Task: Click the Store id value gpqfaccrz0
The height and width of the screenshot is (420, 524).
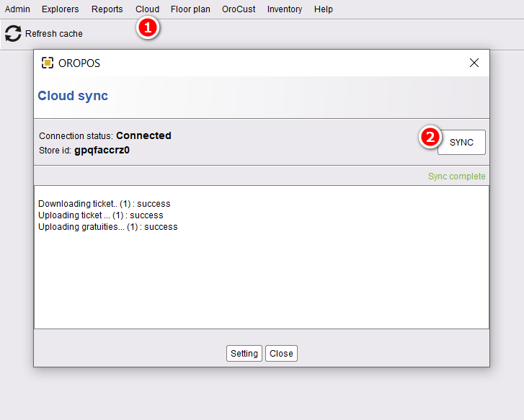Action: pyautogui.click(x=102, y=151)
